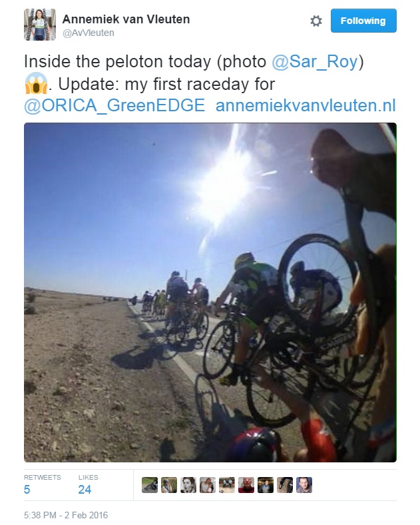Click the second liker avatar
Screen dimensions: 420x525
(x=169, y=485)
